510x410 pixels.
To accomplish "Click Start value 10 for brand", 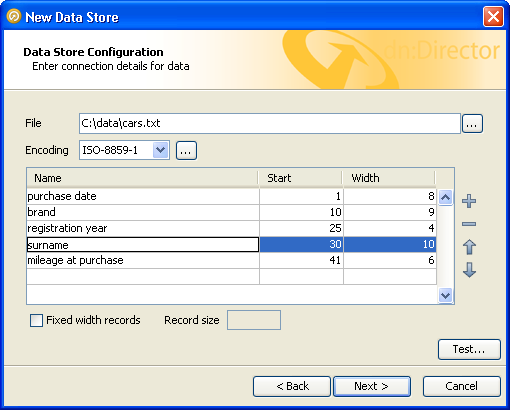I will click(x=301, y=212).
